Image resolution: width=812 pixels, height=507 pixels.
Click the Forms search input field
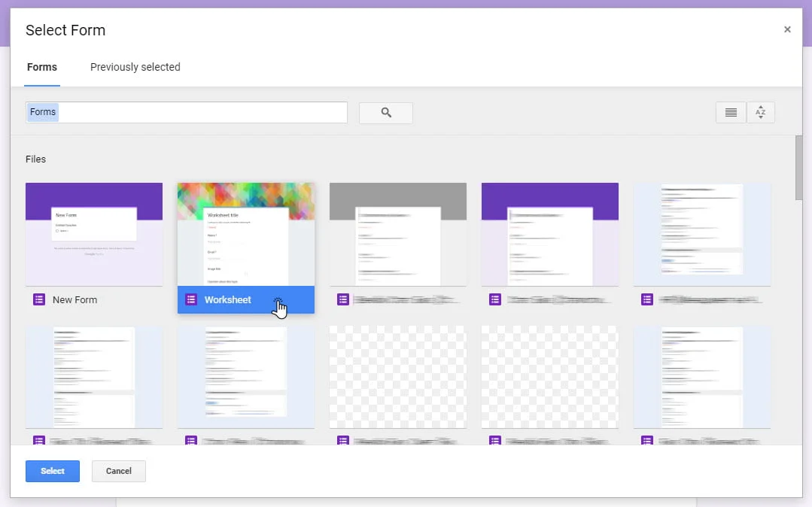click(x=187, y=112)
